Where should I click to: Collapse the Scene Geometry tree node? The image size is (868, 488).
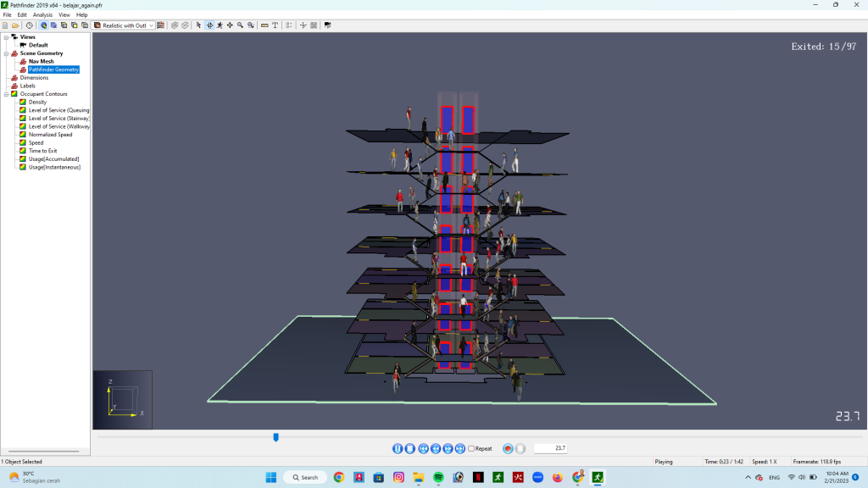coord(5,53)
